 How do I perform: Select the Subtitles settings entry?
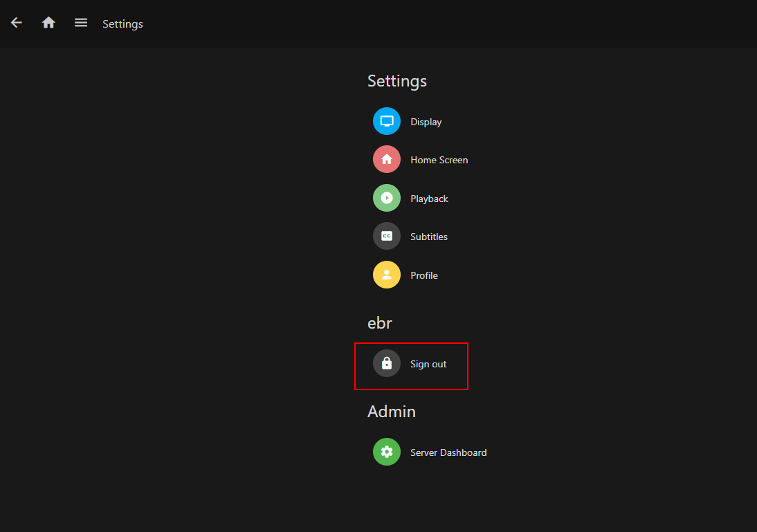[429, 237]
